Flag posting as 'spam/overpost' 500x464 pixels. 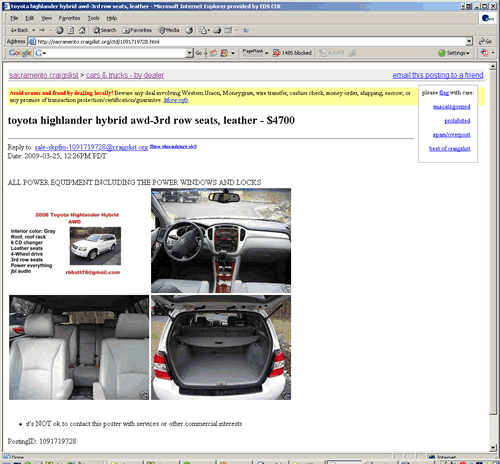[451, 135]
